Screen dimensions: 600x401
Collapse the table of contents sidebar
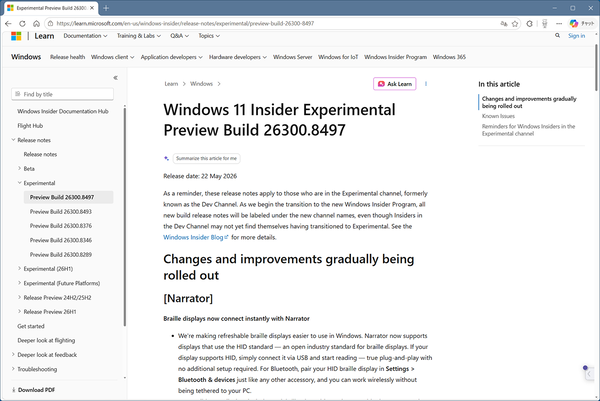(x=115, y=78)
